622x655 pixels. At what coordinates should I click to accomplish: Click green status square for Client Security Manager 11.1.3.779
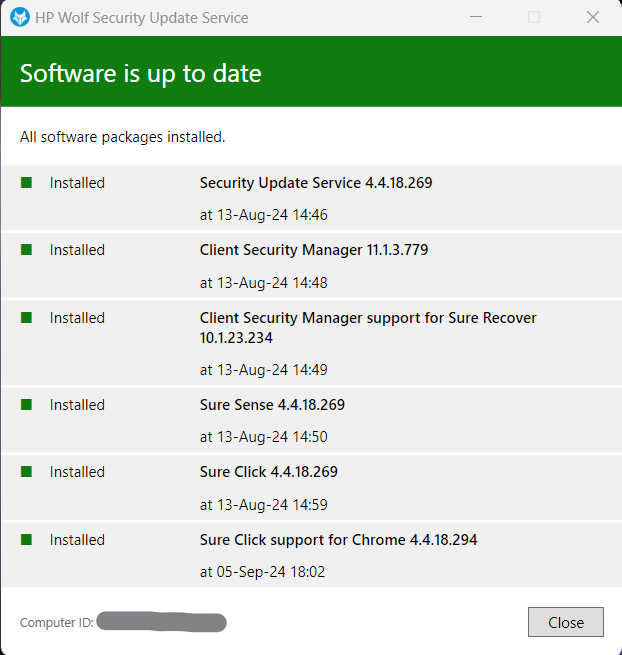coord(27,250)
